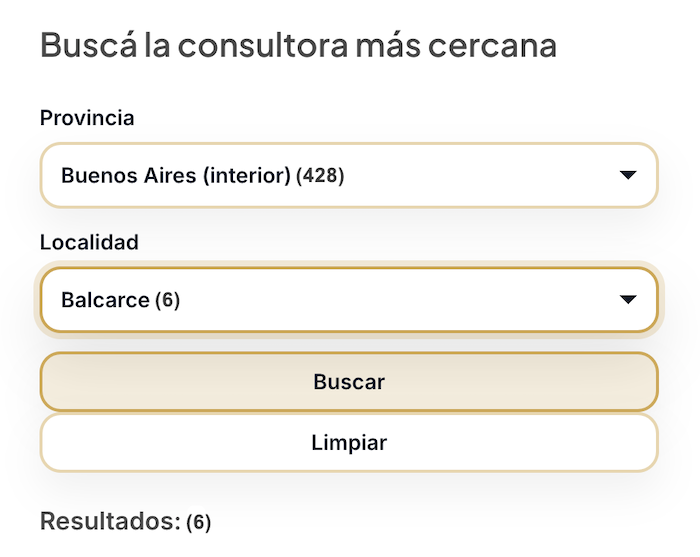Select the "Balcarce" value text
The height and width of the screenshot is (557, 700).
[x=105, y=300]
